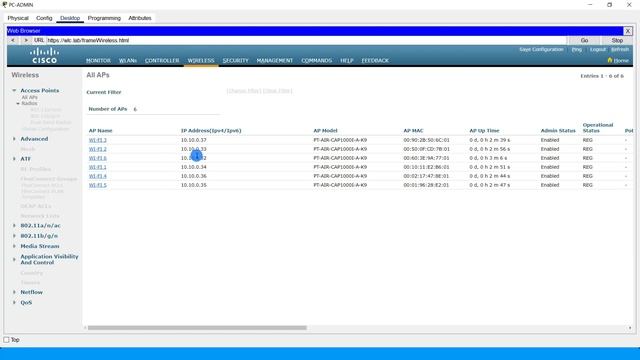Click the AP Up Time column header
The width and height of the screenshot is (640, 360).
pos(484,131)
